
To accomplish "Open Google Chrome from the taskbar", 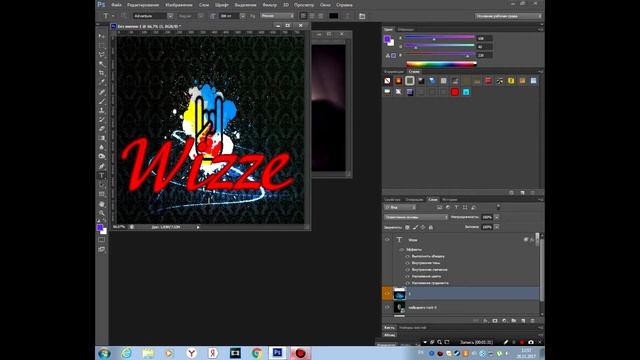I will point(257,353).
